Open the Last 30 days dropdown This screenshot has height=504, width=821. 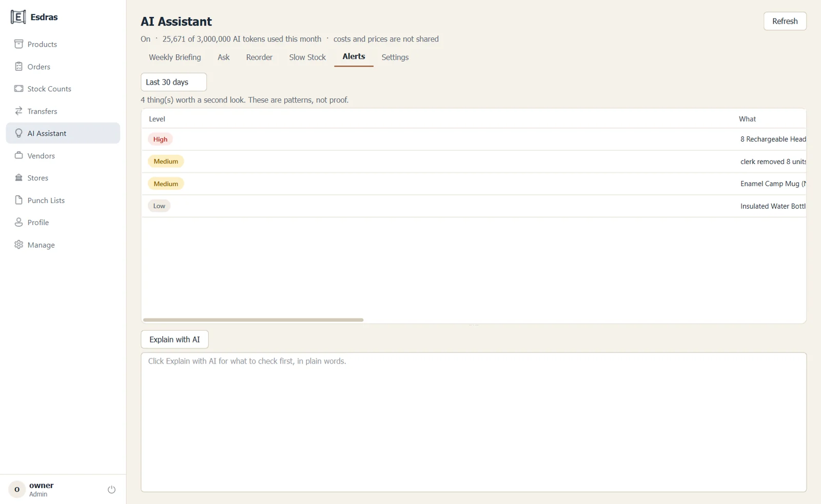pyautogui.click(x=173, y=82)
